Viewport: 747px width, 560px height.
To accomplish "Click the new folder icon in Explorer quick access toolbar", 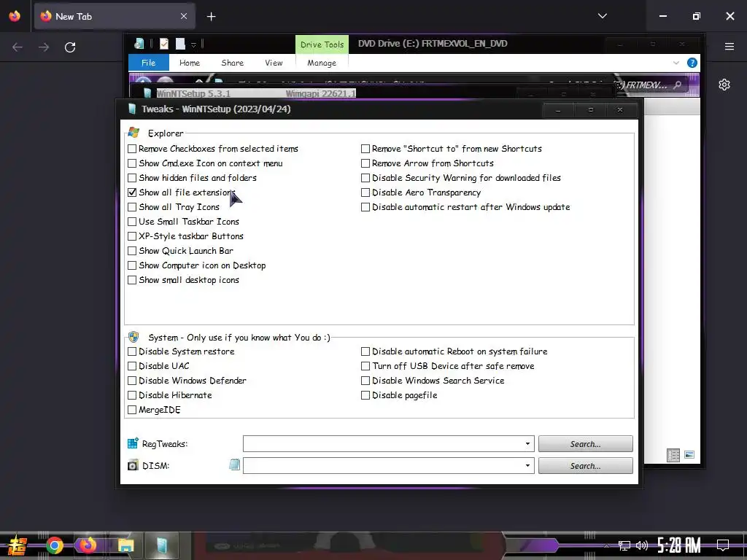I will 180,44.
